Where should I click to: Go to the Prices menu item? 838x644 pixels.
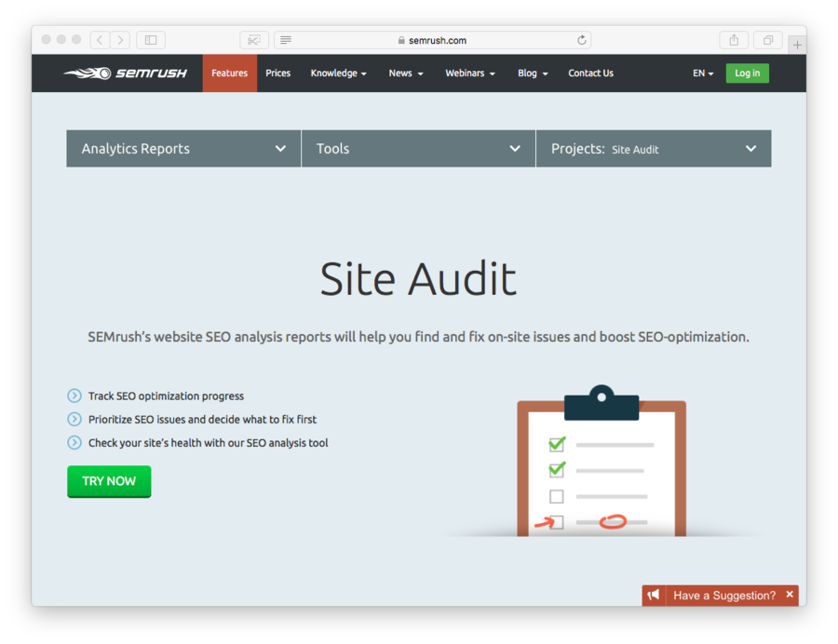pyautogui.click(x=277, y=74)
